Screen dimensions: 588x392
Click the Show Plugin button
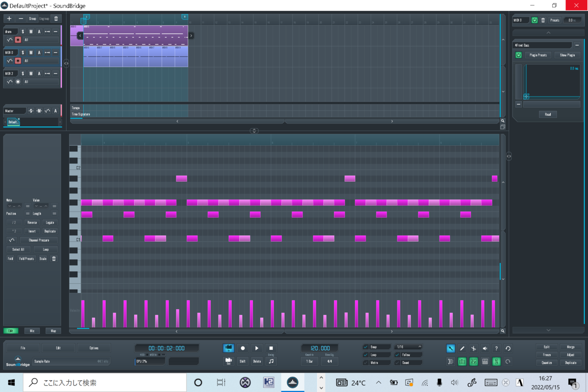pos(567,55)
